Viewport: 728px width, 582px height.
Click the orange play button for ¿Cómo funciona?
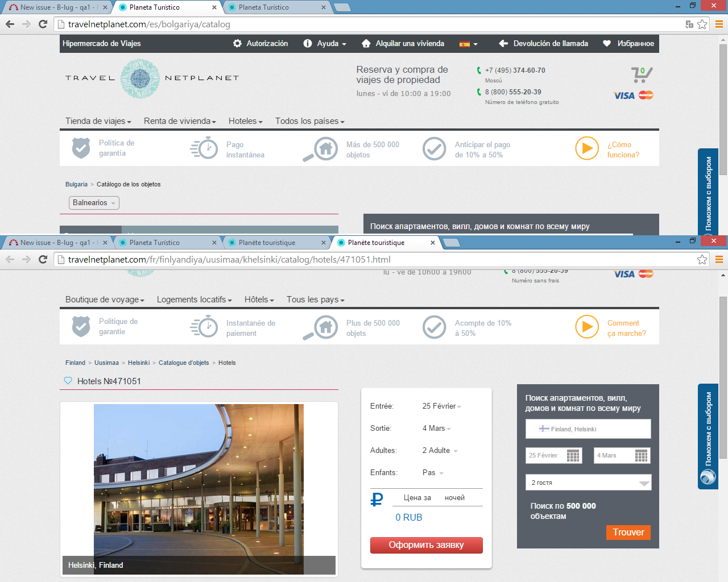[x=586, y=149]
